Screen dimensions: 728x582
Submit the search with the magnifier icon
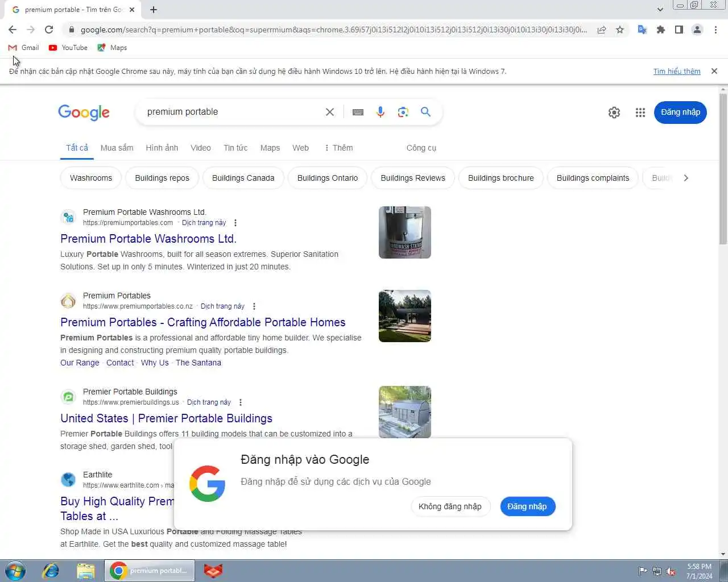(x=425, y=112)
